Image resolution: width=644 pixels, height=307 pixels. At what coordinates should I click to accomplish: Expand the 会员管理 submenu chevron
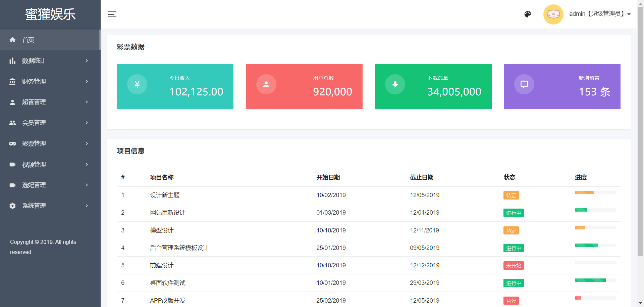pos(87,123)
